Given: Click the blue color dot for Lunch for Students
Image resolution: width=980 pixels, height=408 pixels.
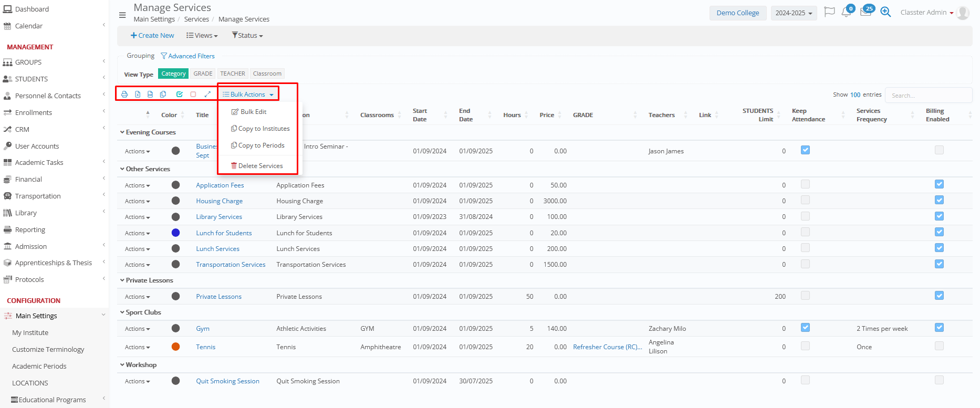Looking at the screenshot, I should pyautogui.click(x=176, y=233).
